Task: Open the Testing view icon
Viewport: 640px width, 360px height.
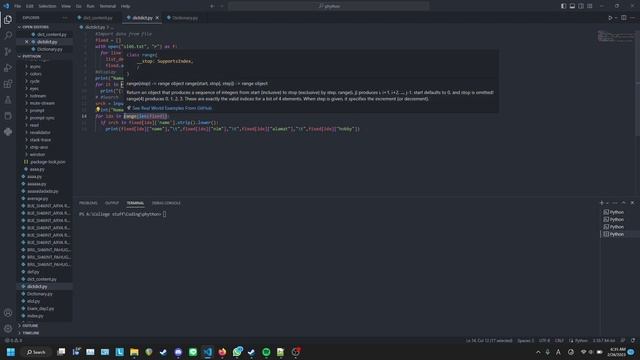Action: coord(8,100)
